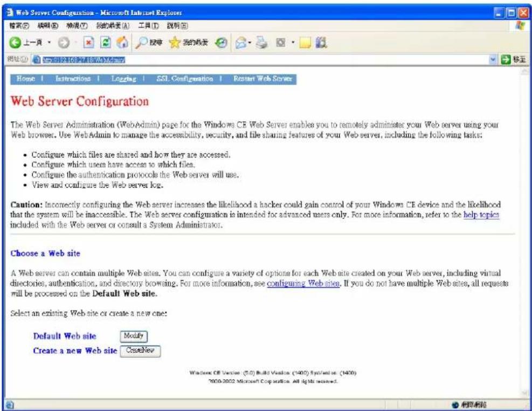Print the page with the printer icon
This screenshot has width=532, height=411.
(261, 43)
